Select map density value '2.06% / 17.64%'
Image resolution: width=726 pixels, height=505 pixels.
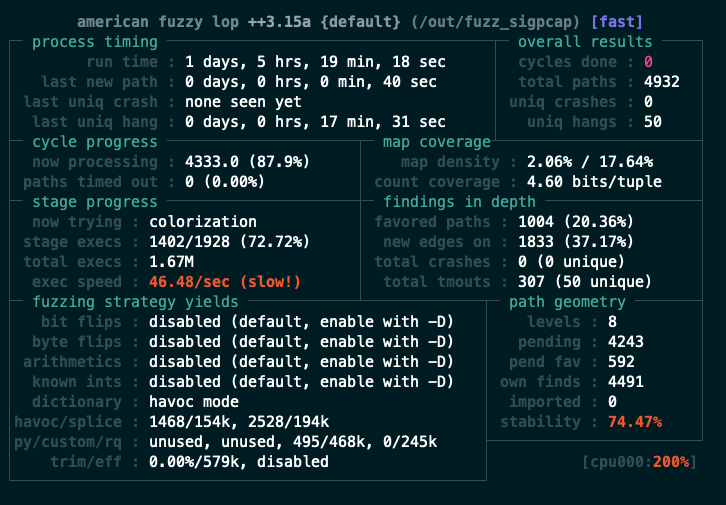pyautogui.click(x=590, y=162)
